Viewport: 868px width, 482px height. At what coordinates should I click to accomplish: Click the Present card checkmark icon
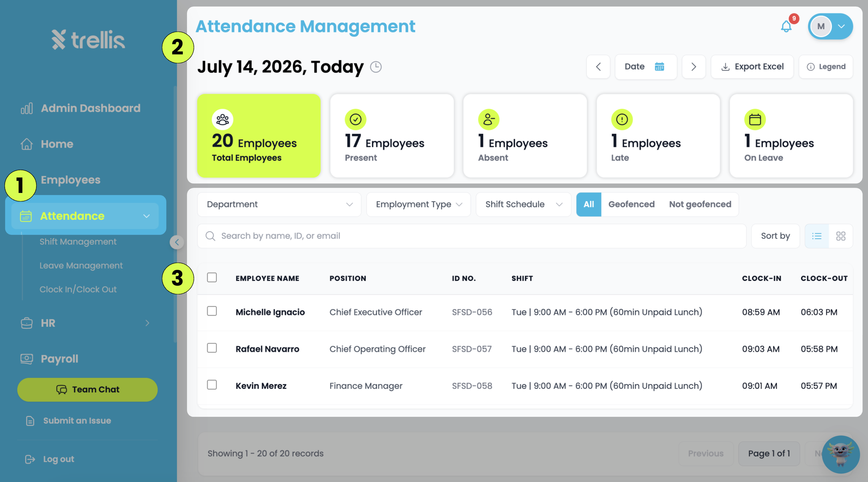coord(355,119)
